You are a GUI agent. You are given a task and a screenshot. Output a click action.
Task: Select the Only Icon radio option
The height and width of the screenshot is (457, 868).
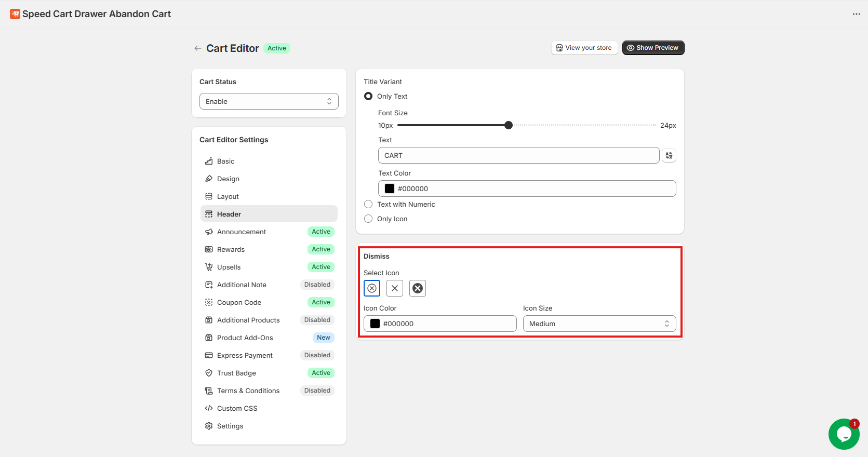[x=368, y=219]
